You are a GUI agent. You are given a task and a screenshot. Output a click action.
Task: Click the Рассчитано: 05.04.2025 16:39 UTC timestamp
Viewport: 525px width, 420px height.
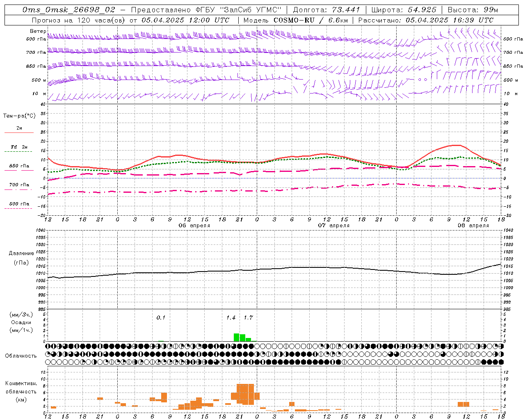coord(426,20)
